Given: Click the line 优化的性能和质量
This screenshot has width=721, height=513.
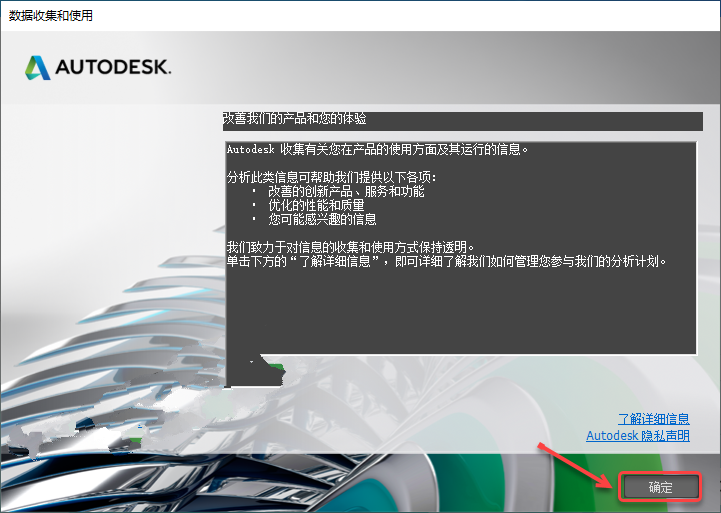Looking at the screenshot, I should coord(316,205).
